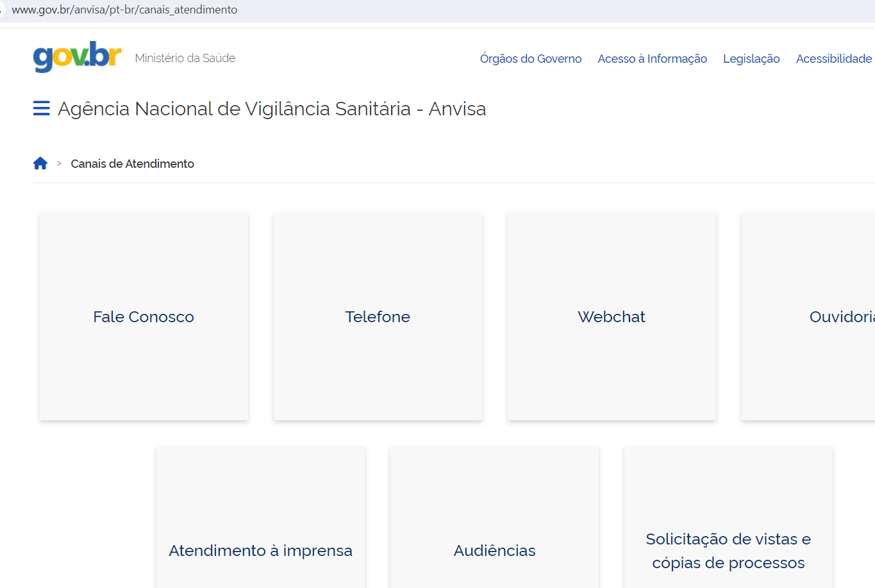Select Legislação in top navigation
The image size is (875, 588).
pos(751,58)
